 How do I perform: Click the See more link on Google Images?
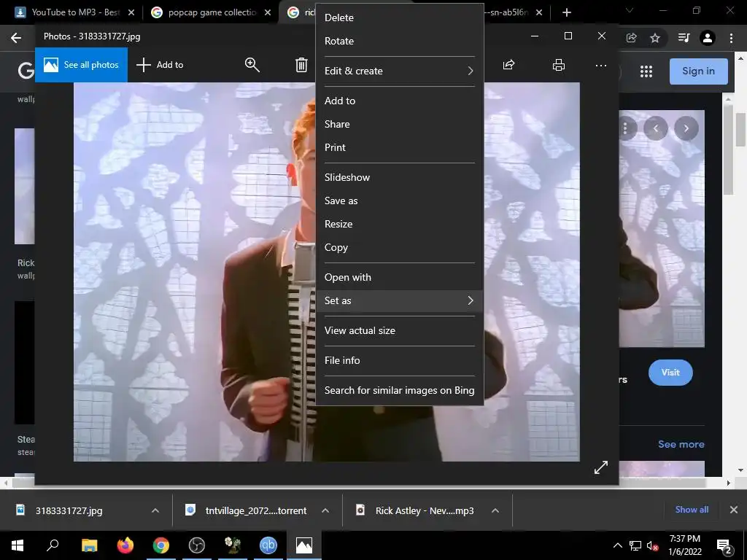tap(681, 444)
